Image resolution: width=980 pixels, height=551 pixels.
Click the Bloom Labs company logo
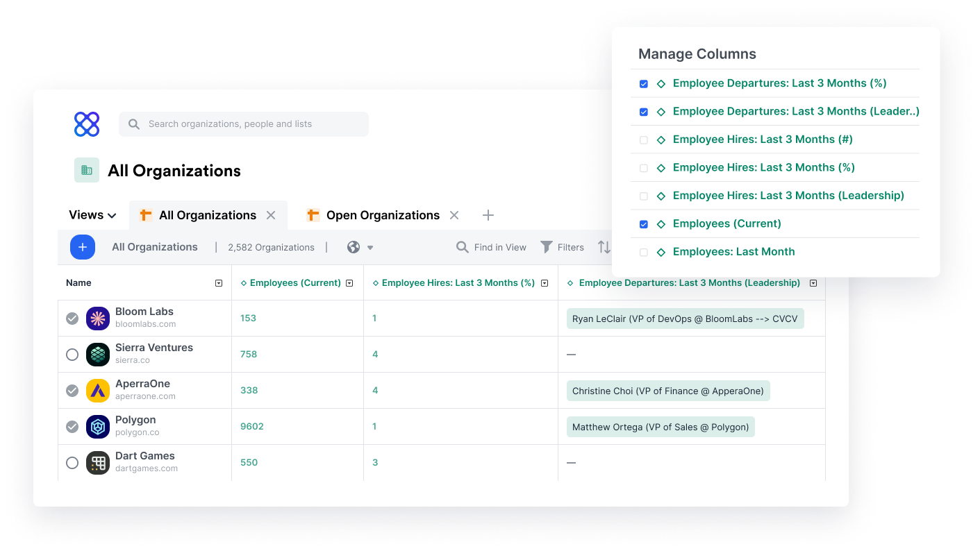[97, 318]
